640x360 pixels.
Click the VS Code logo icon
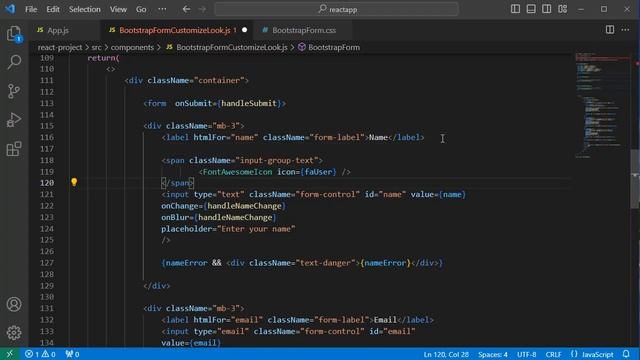coord(10,9)
